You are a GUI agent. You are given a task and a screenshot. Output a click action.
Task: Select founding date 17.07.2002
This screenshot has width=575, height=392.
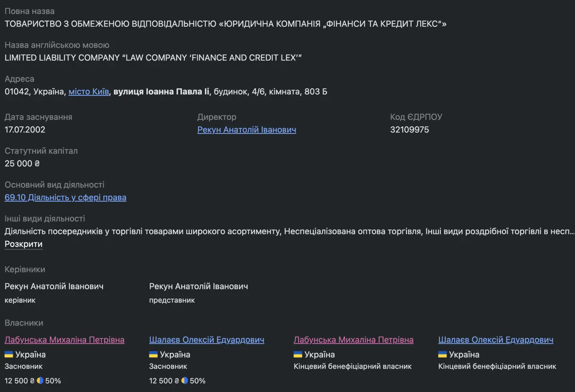pos(25,130)
